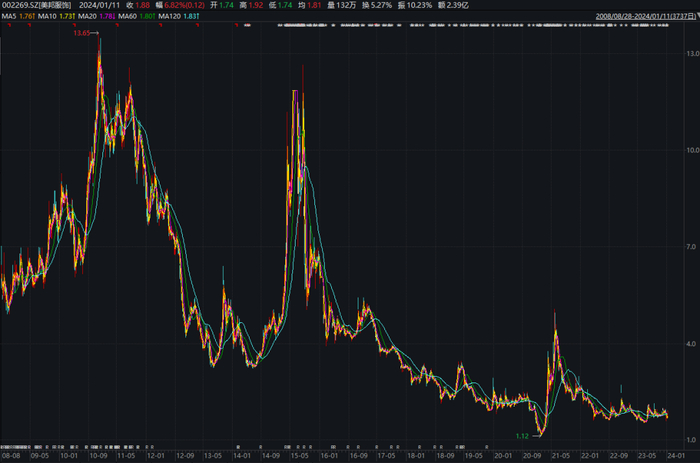Click the date range 2008/08/28-2024/01/11 link
Viewport: 700px width, 463px height.
(646, 16)
